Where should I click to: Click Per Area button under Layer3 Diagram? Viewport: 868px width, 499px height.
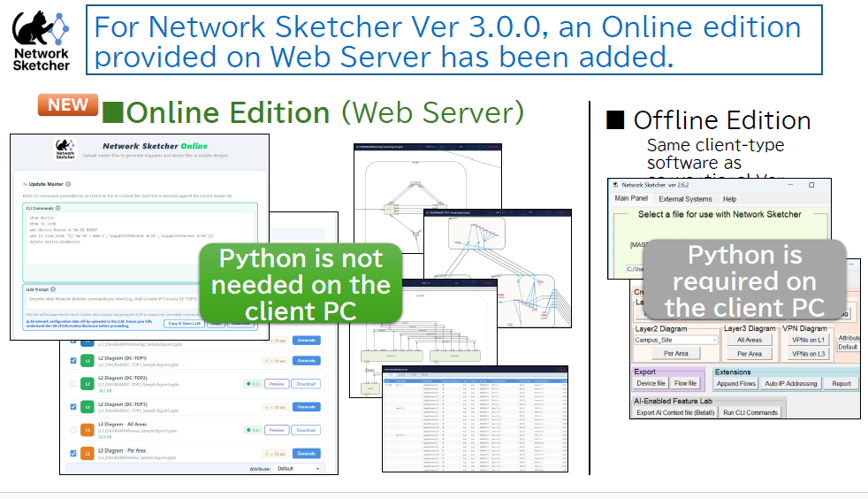point(750,354)
